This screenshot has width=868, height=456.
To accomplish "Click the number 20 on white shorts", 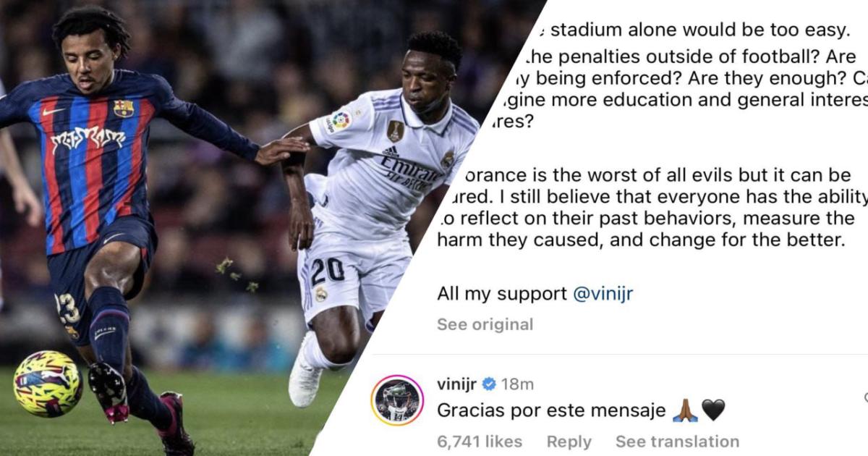I will coord(328,271).
